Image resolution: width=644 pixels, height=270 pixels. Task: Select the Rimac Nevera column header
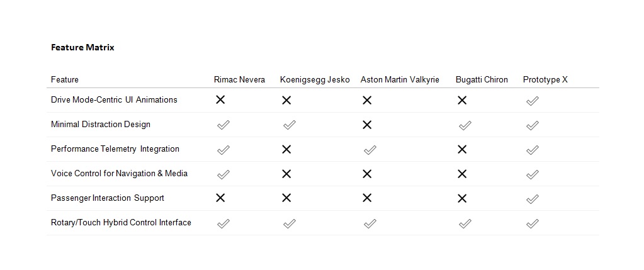click(239, 79)
